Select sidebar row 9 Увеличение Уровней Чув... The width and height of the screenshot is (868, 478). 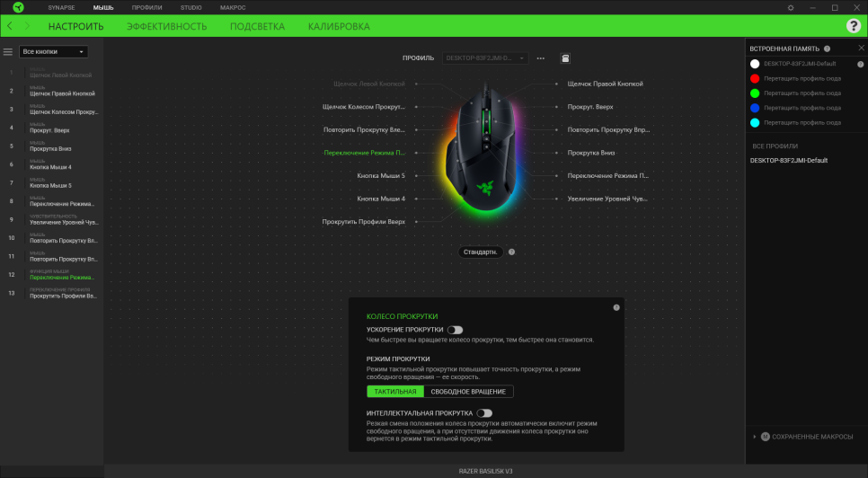point(51,219)
